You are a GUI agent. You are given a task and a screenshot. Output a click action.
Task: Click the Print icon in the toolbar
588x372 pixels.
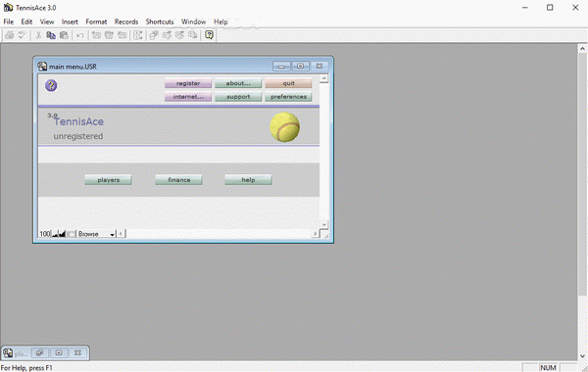pyautogui.click(x=10, y=35)
